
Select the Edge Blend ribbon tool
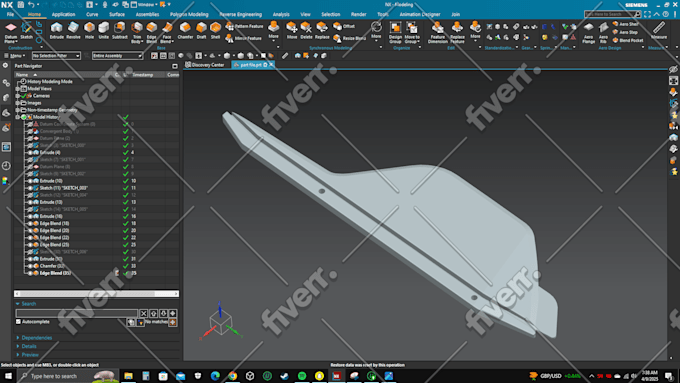(x=151, y=33)
